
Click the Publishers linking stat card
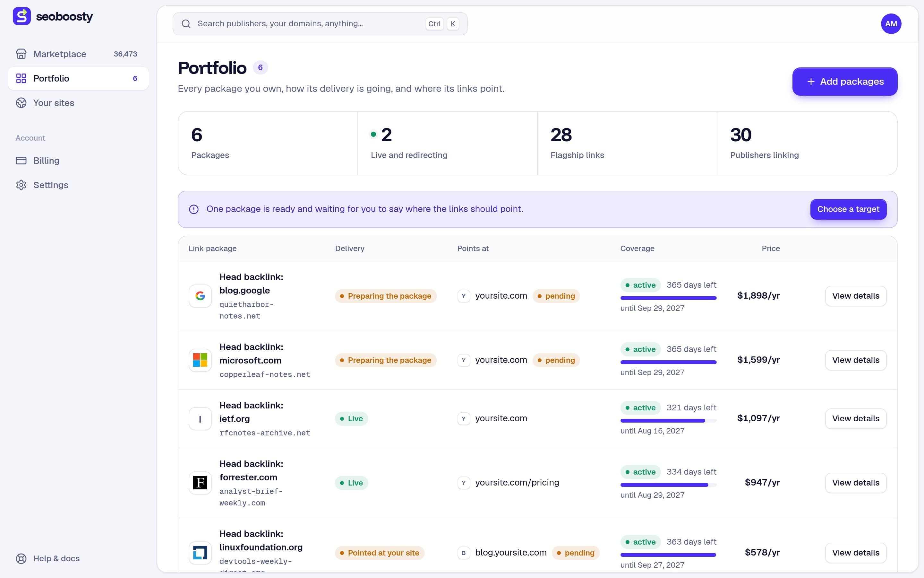tap(807, 143)
